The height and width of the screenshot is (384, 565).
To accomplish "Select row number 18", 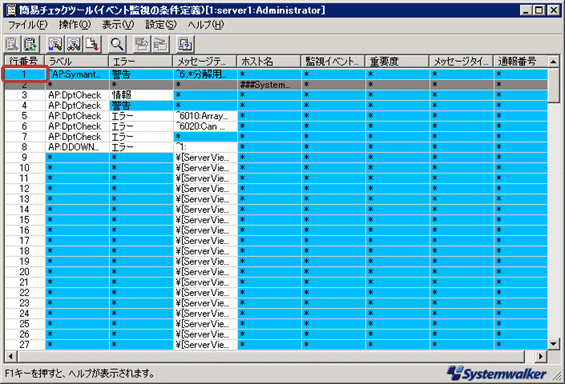I will point(25,251).
